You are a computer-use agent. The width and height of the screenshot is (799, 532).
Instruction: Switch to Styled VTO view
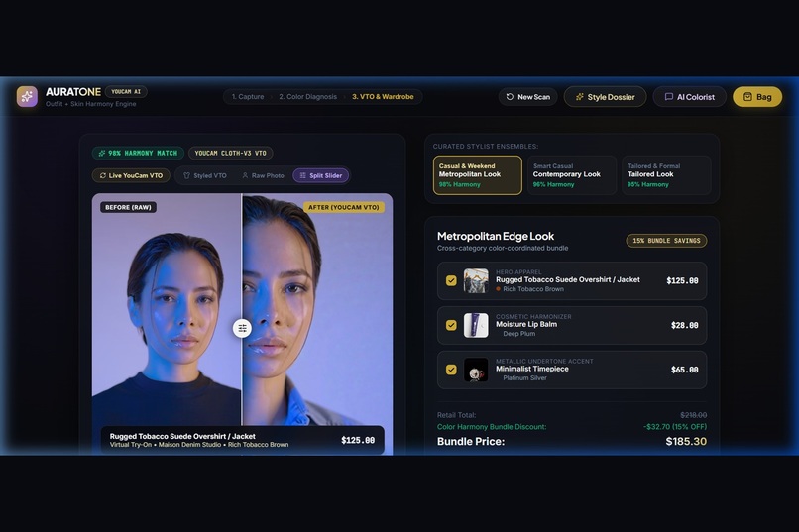[205, 175]
